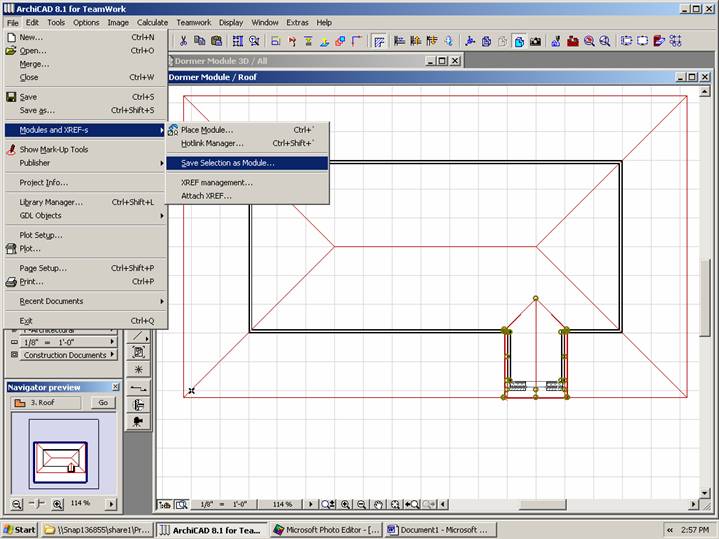Click the red-handled magnifier zoom icon in toolbar
Image resolution: width=719 pixels, height=539 pixels.
click(x=589, y=41)
